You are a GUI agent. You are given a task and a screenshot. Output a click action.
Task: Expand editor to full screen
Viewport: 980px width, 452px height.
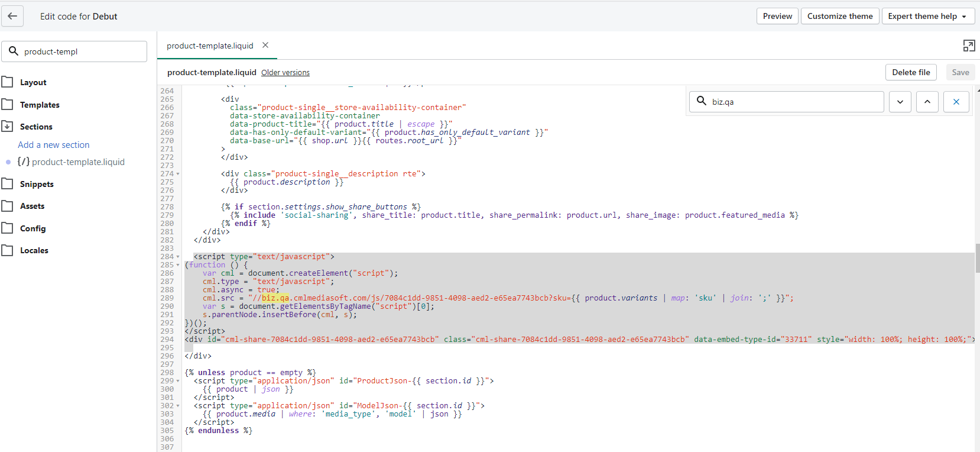pyautogui.click(x=969, y=46)
